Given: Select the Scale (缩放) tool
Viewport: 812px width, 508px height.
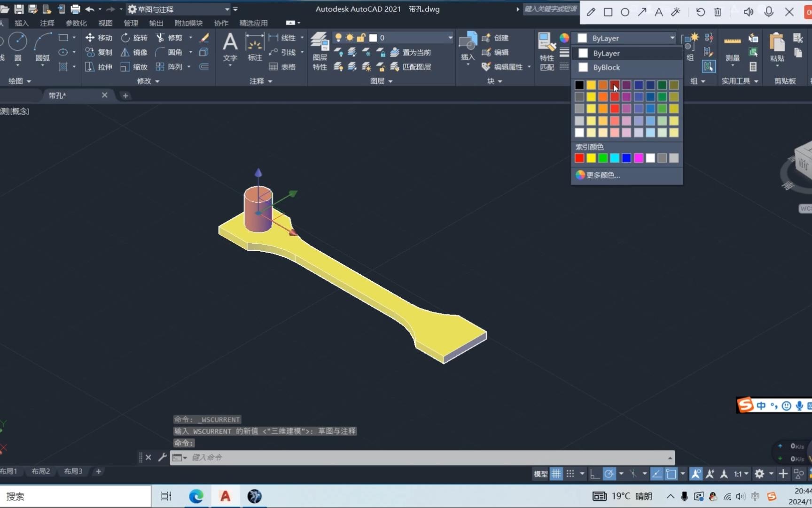Looking at the screenshot, I should click(134, 67).
